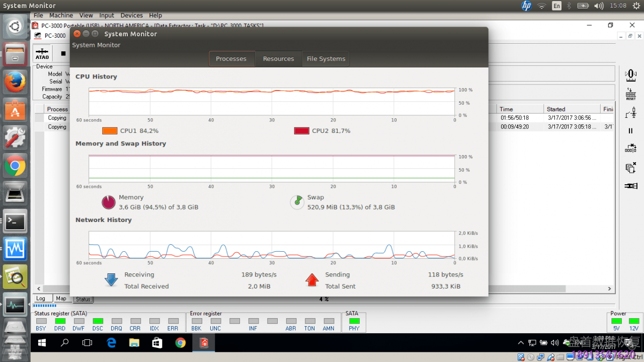This screenshot has height=362, width=644.
Task: Click the 4% progress bar
Action: coord(326,299)
